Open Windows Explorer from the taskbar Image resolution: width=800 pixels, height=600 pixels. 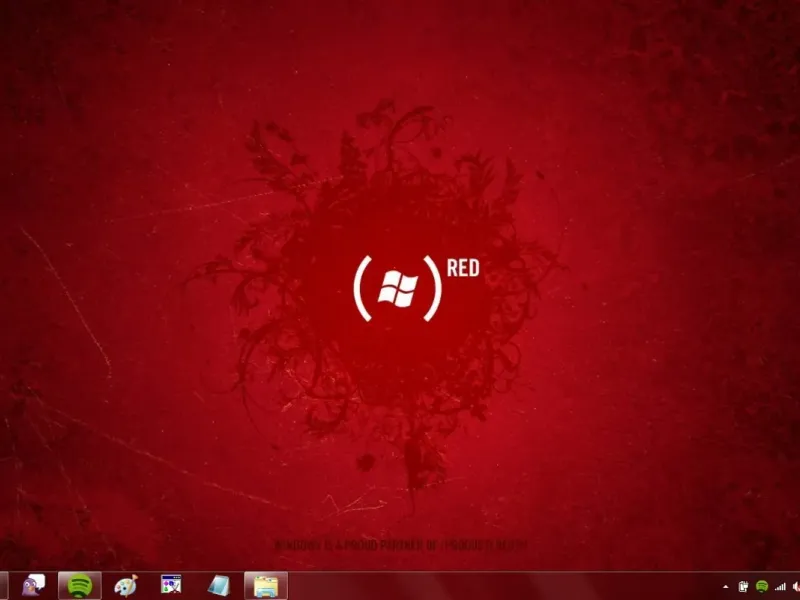coord(266,585)
